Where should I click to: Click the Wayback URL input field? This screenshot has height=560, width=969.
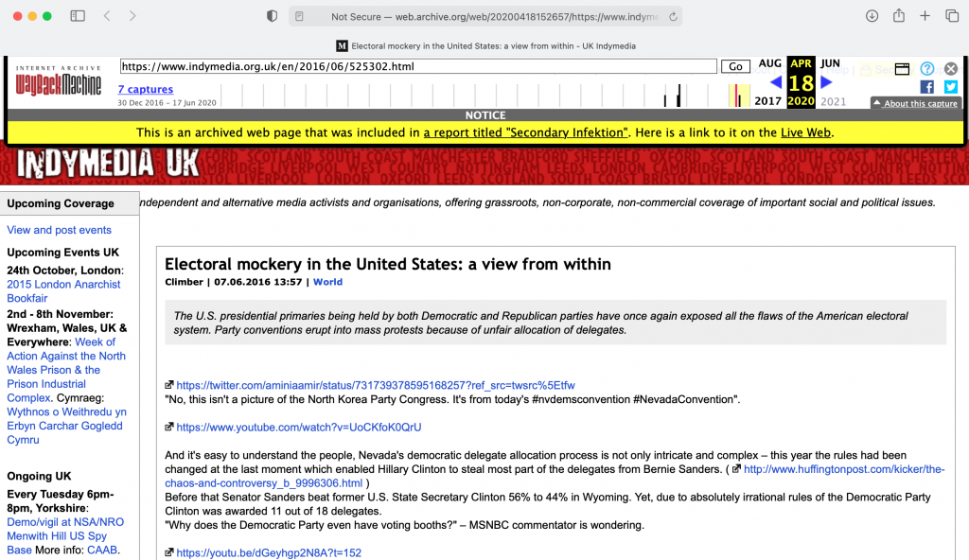point(417,66)
